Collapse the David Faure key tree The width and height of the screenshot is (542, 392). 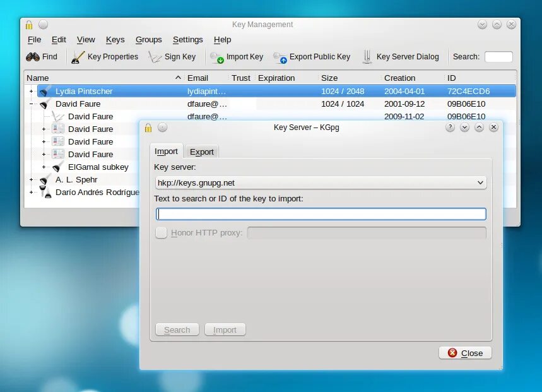pyautogui.click(x=31, y=104)
